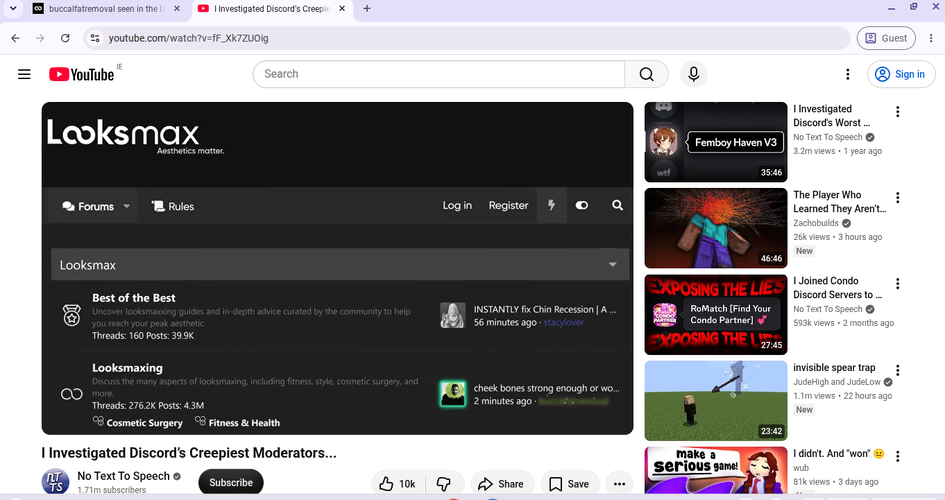
Task: Subscribe to No Text To Speech
Action: [x=231, y=483]
